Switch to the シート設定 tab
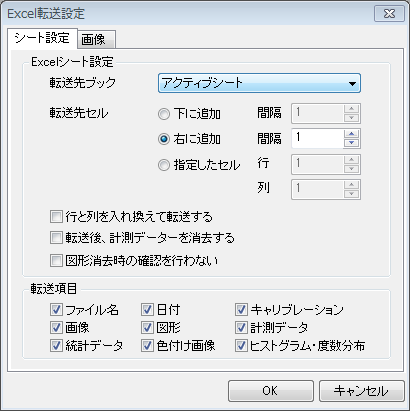This screenshot has width=410, height=411. click(x=42, y=38)
